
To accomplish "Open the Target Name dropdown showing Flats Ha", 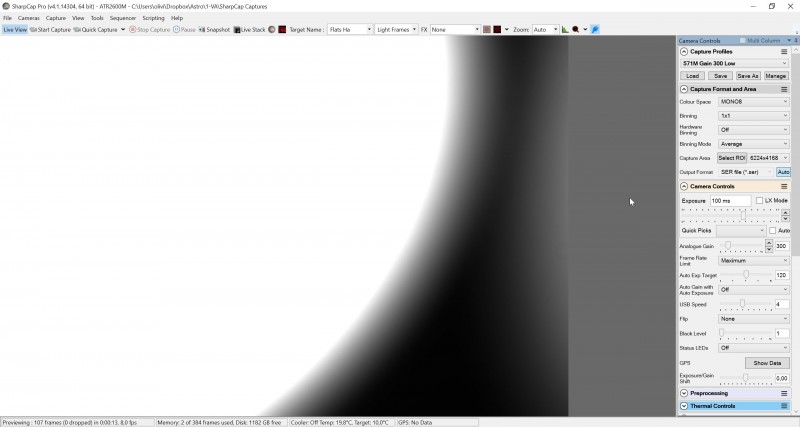I will (x=350, y=30).
